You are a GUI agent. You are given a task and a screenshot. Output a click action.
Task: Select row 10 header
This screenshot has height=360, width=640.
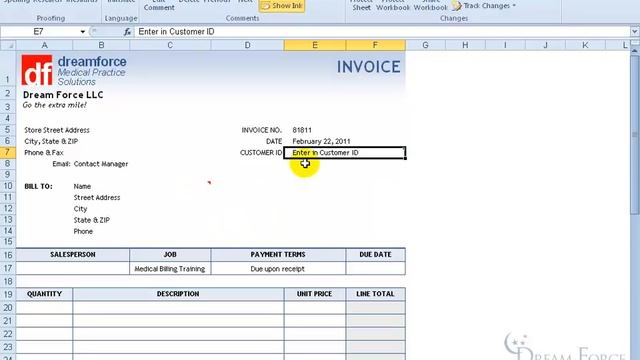coord(8,186)
